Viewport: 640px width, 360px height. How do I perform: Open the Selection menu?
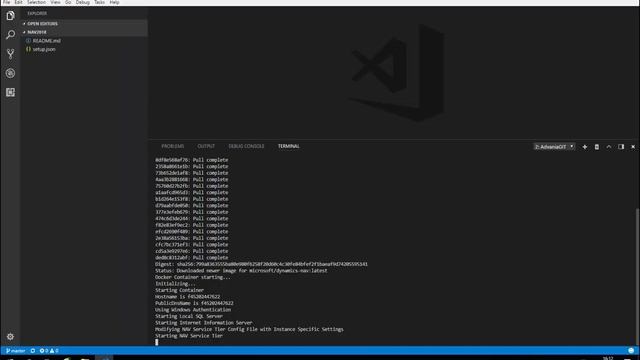click(x=36, y=2)
